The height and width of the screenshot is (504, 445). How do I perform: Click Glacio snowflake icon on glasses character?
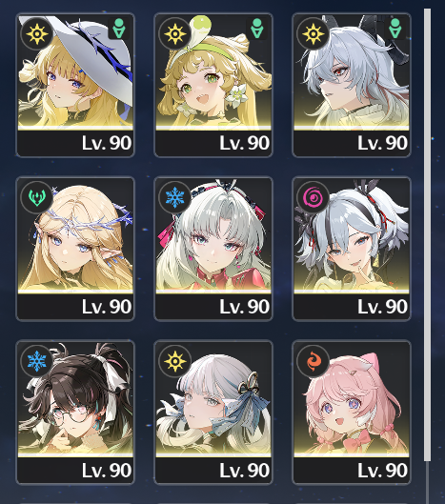[36, 361]
